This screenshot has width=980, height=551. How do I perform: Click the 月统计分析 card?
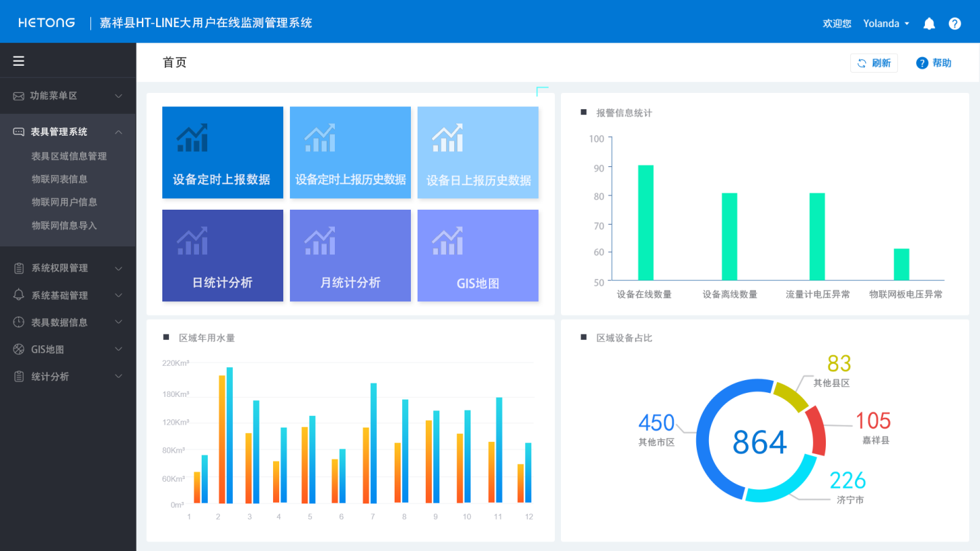coord(350,255)
